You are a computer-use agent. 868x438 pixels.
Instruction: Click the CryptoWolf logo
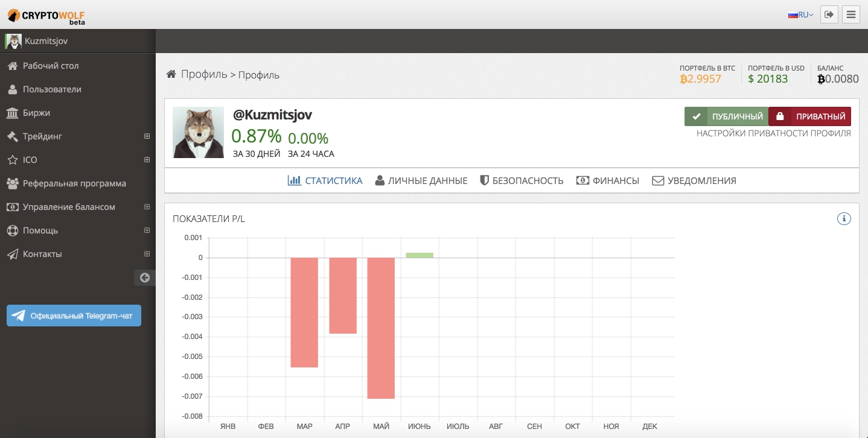[x=46, y=15]
